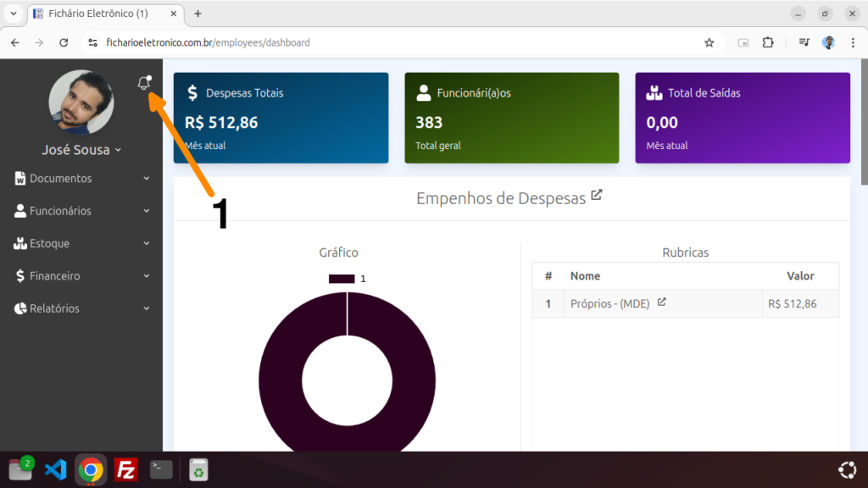Click José Sousa's profile photo
Viewport: 868px width, 488px height.
point(81,102)
